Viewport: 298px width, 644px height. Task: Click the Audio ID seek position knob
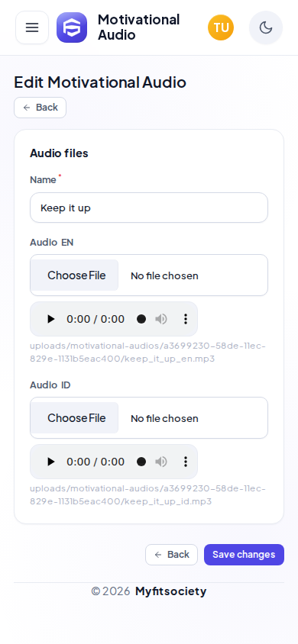click(141, 462)
